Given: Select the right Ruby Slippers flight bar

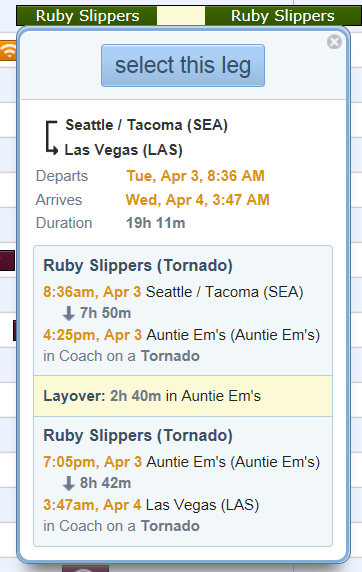Looking at the screenshot, I should [x=283, y=16].
